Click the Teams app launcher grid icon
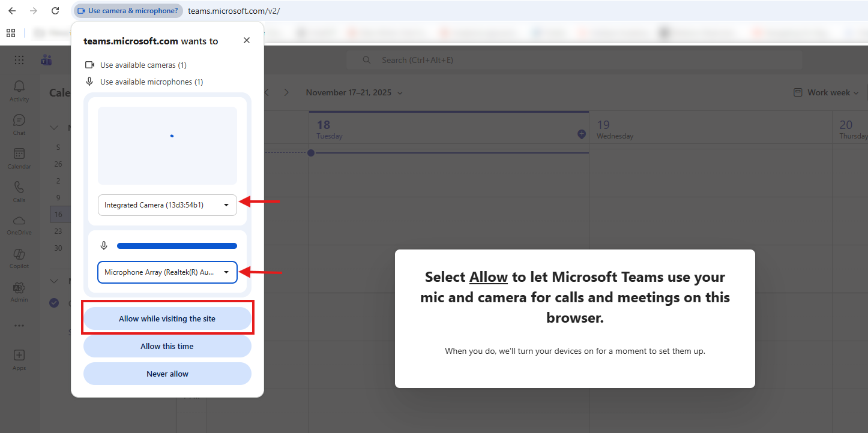868x433 pixels. pyautogui.click(x=19, y=60)
